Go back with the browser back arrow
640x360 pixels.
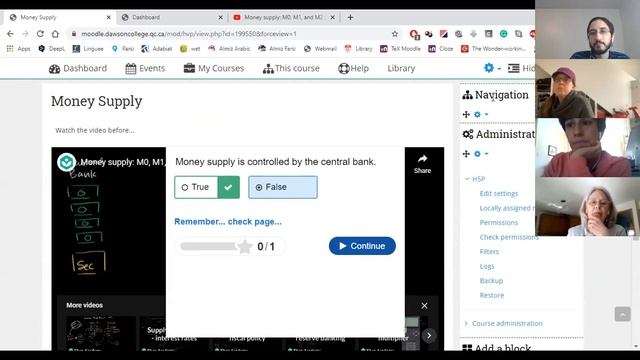click(11, 34)
